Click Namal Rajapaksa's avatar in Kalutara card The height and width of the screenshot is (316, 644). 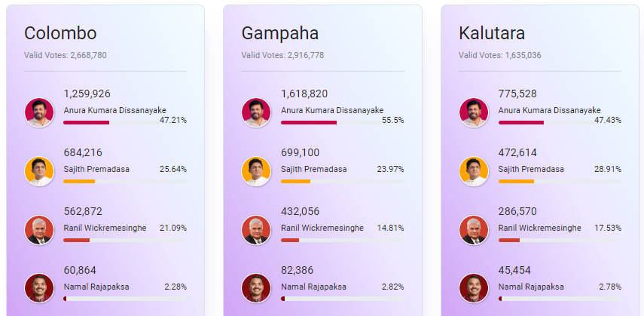tap(473, 289)
